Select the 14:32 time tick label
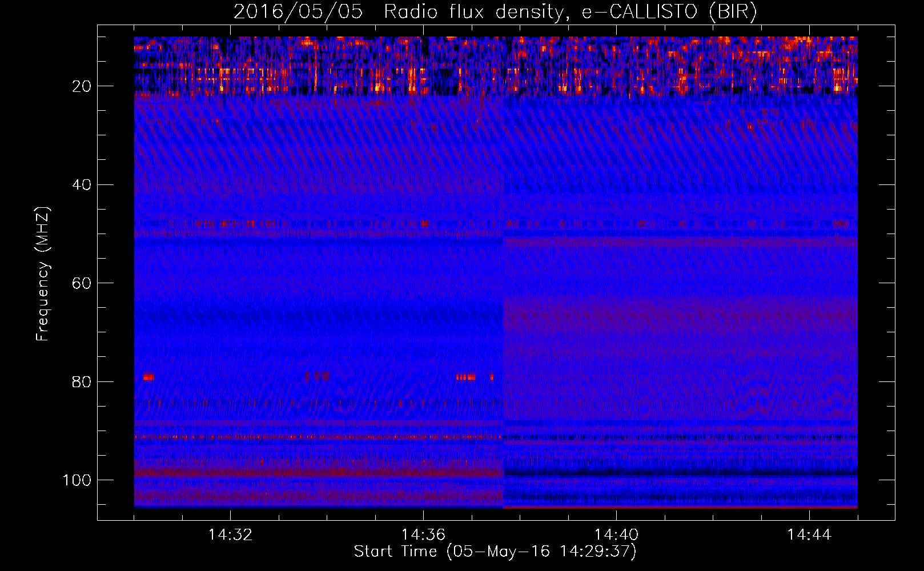Image resolution: width=924 pixels, height=571 pixels. [230, 535]
